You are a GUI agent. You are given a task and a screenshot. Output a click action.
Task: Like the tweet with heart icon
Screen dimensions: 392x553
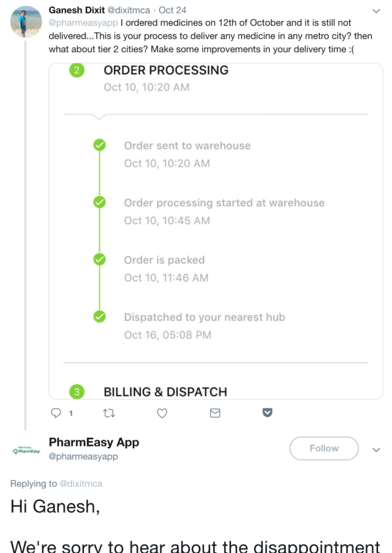[162, 413]
